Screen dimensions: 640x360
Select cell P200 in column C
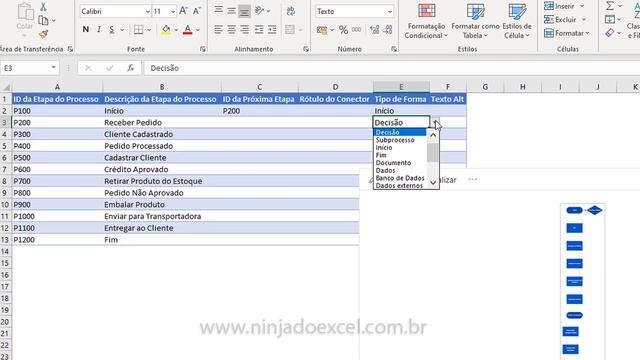click(x=260, y=111)
